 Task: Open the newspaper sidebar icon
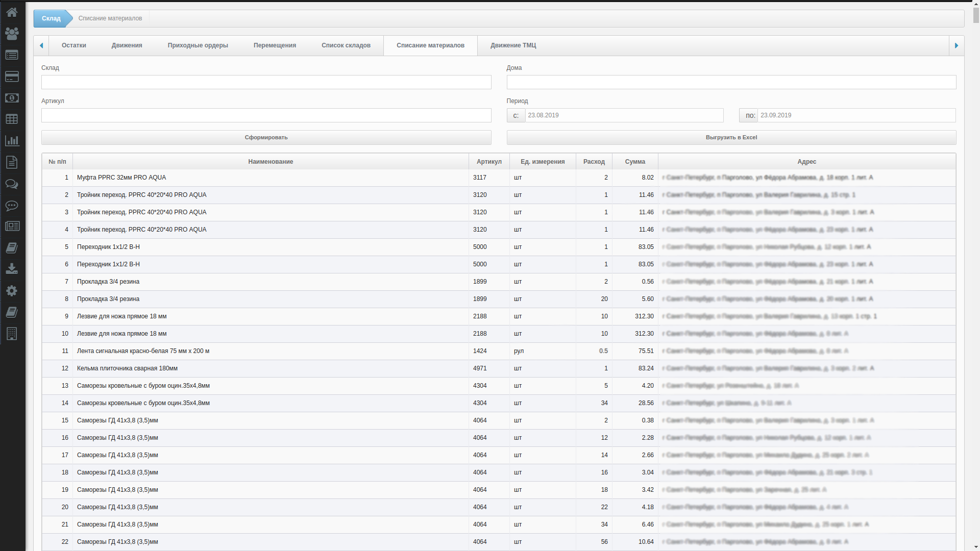point(12,226)
